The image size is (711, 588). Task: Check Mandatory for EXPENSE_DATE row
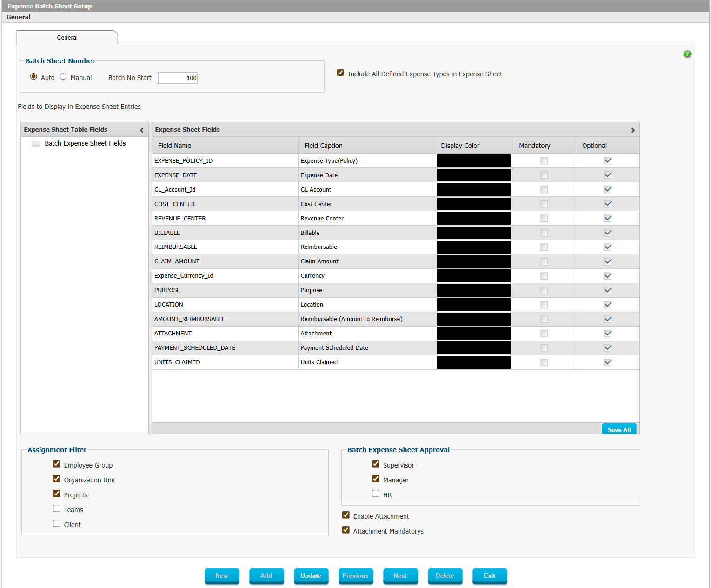pyautogui.click(x=544, y=175)
